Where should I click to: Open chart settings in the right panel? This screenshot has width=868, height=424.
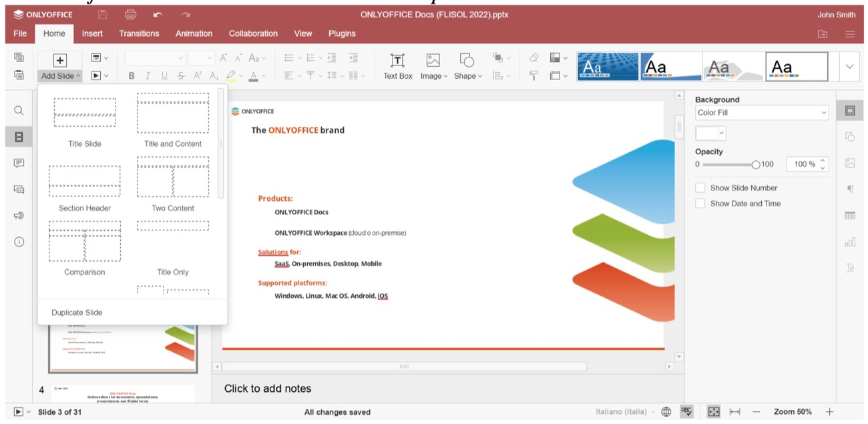pos(849,242)
